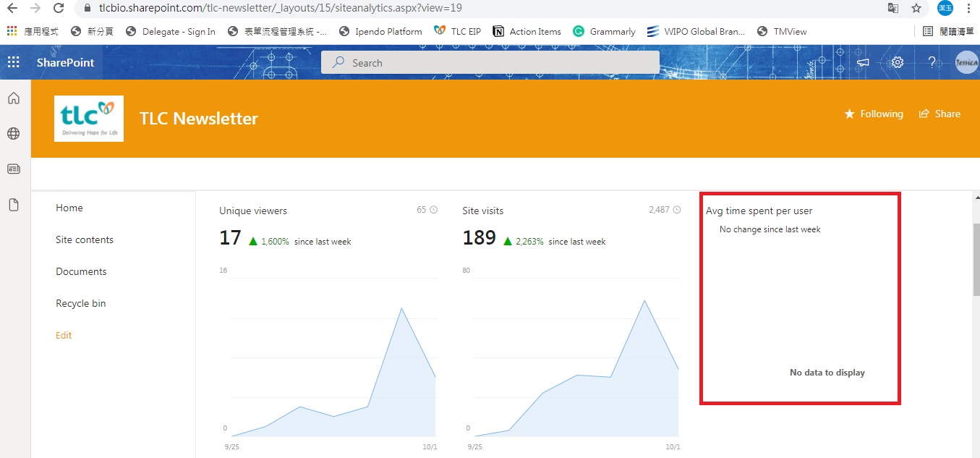This screenshot has height=458, width=980.
Task: Open the Grammarly bookmark
Action: 604,31
